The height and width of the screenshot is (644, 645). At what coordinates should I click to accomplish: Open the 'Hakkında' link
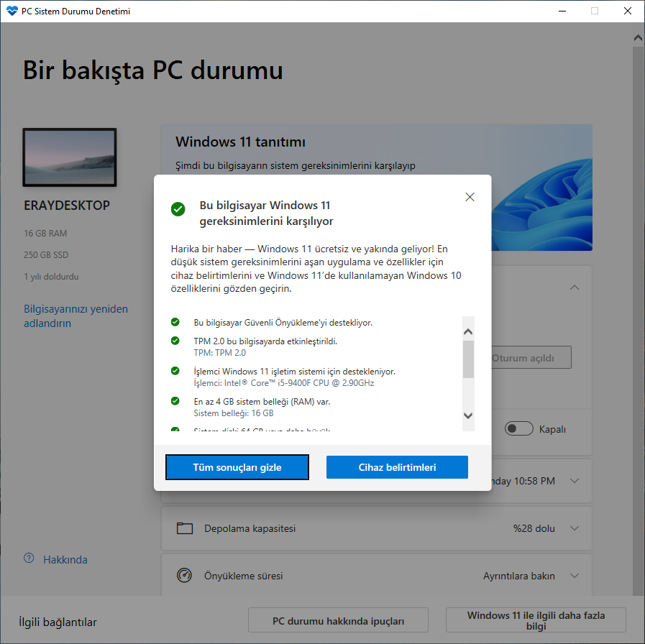[65, 560]
